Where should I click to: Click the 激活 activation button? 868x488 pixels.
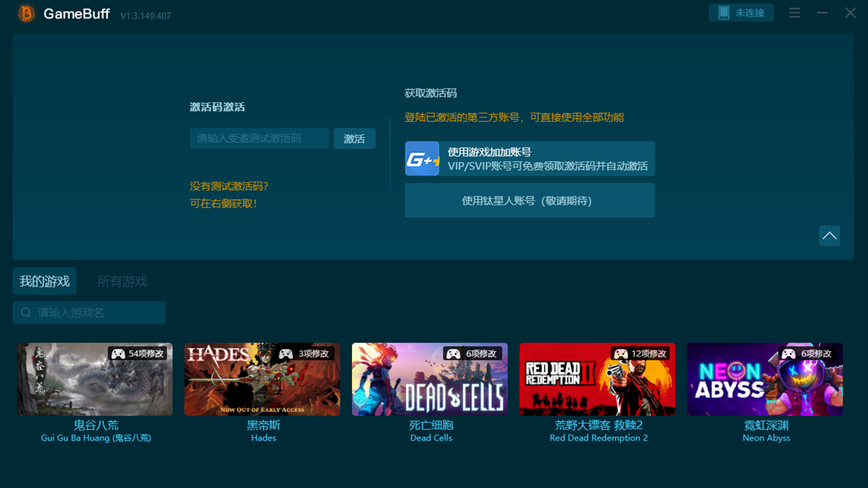point(354,138)
